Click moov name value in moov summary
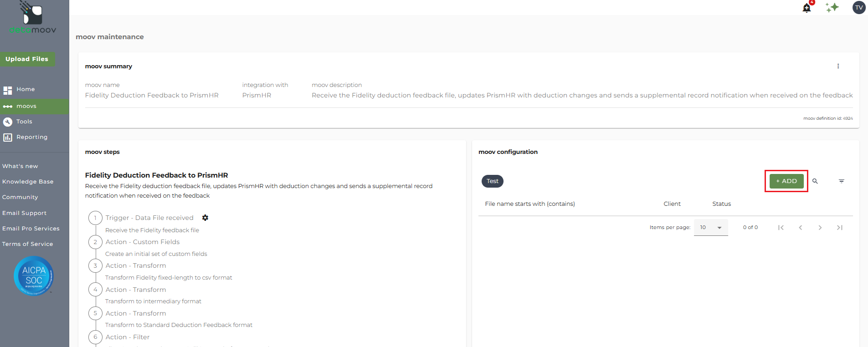This screenshot has height=347, width=868. [152, 95]
